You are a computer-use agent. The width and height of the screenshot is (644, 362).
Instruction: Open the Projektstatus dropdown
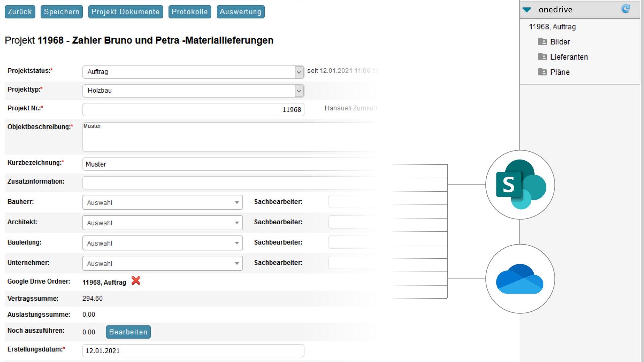(x=299, y=72)
